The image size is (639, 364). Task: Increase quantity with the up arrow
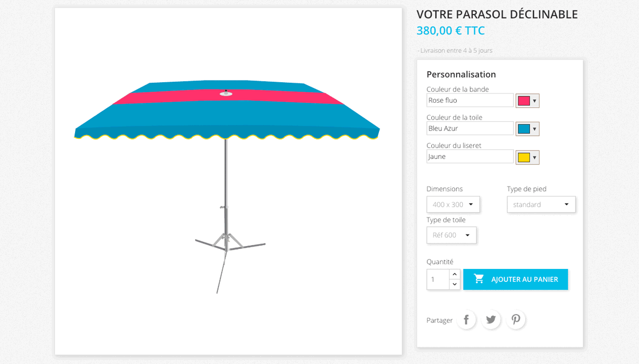455,273
